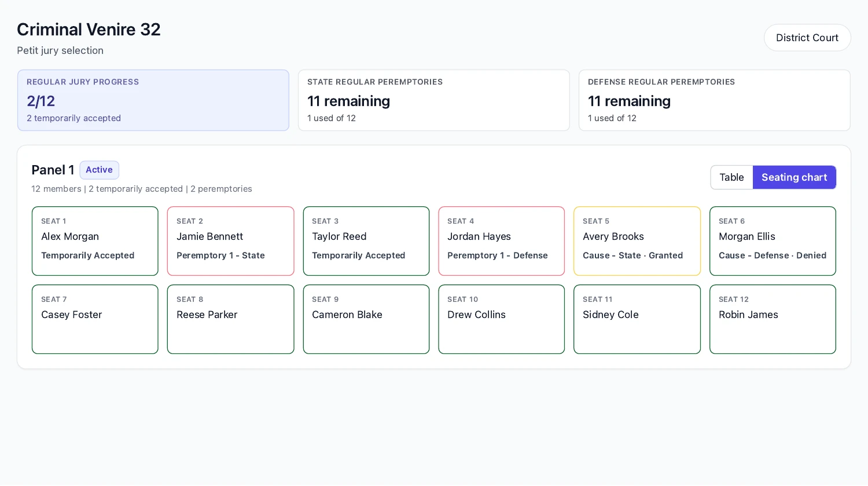This screenshot has width=868, height=486.
Task: Open Seat 1 Alex Morgan card
Action: (x=95, y=241)
